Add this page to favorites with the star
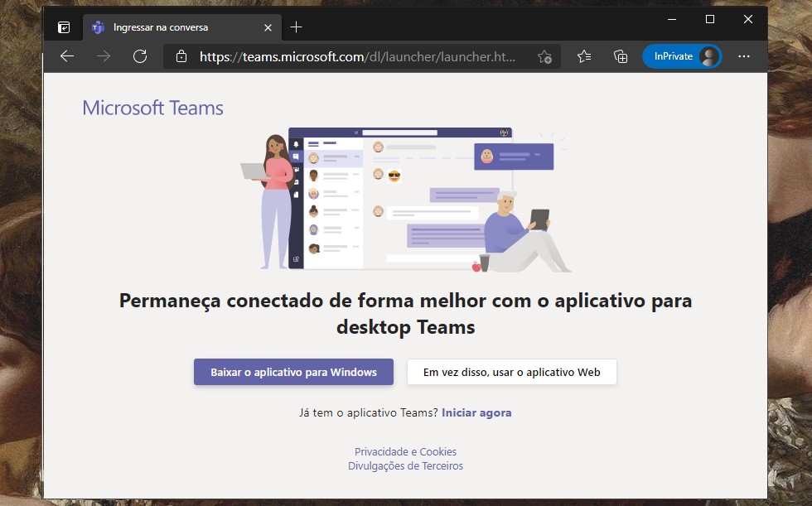Image resolution: width=812 pixels, height=506 pixels. pos(544,57)
